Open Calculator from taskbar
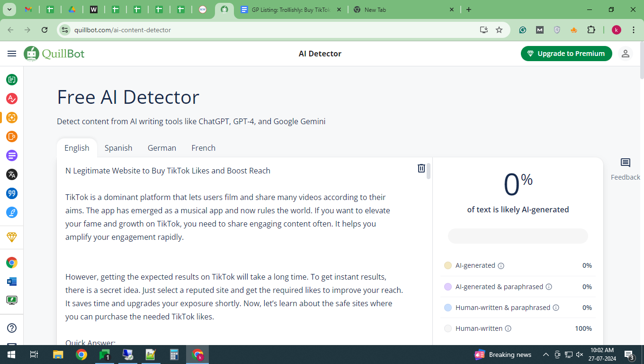This screenshot has width=644, height=364. click(174, 355)
